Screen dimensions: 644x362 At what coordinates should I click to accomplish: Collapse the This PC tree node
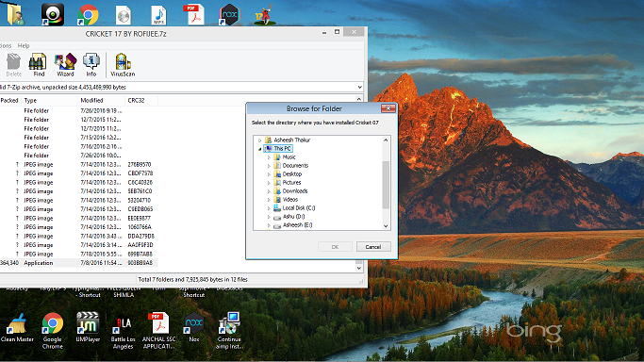coord(259,149)
